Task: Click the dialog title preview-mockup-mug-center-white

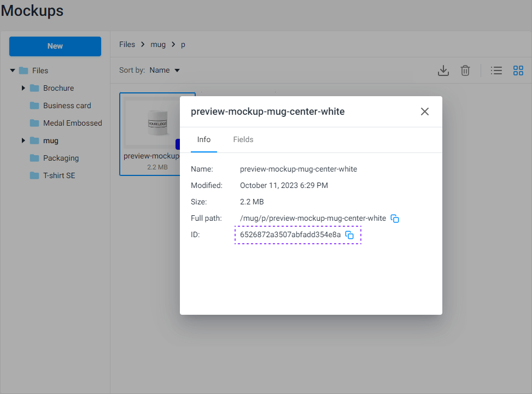Action: pyautogui.click(x=267, y=111)
